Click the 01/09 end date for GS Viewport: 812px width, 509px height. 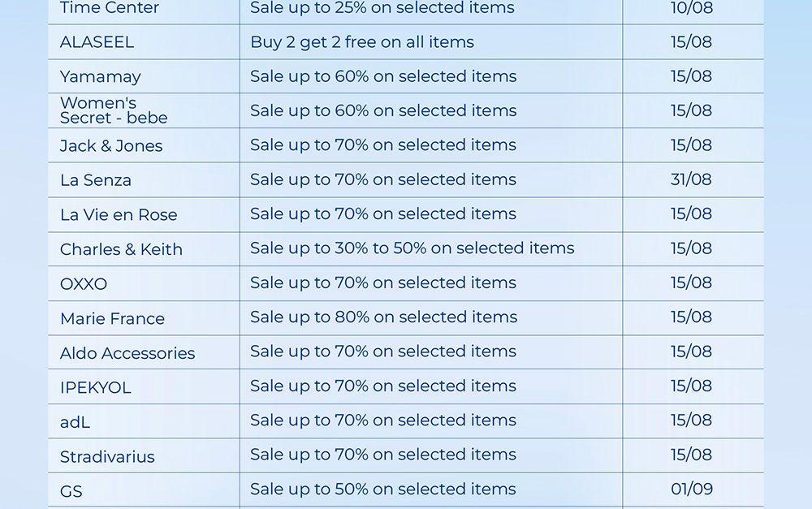tap(691, 489)
